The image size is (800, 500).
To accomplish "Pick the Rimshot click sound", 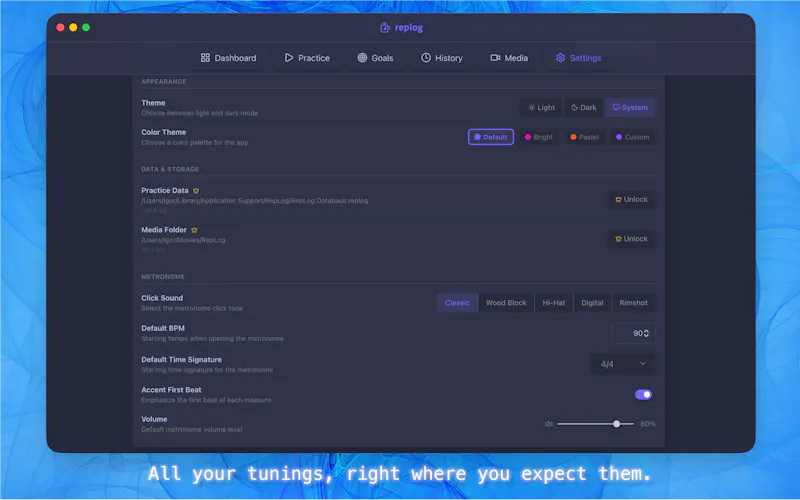I will coord(634,303).
